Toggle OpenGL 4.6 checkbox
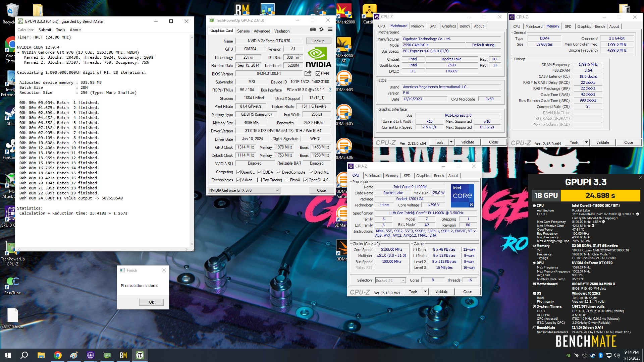The width and height of the screenshot is (644, 362). (x=306, y=180)
